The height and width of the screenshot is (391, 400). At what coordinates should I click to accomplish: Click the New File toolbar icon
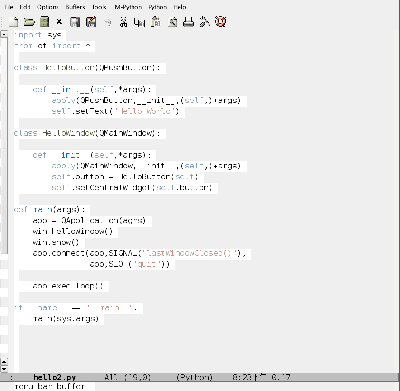pyautogui.click(x=13, y=22)
